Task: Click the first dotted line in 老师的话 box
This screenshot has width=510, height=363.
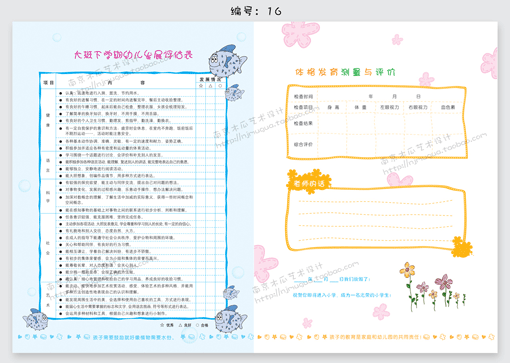Action: (375, 202)
